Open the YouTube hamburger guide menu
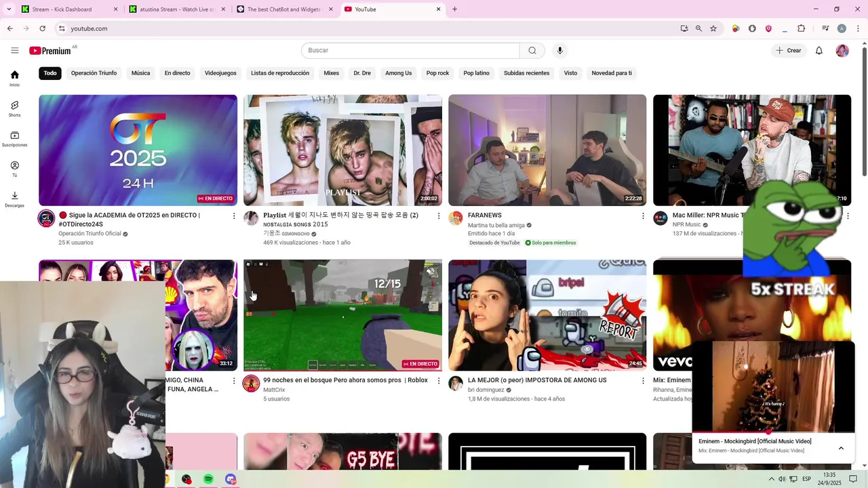 14,50
